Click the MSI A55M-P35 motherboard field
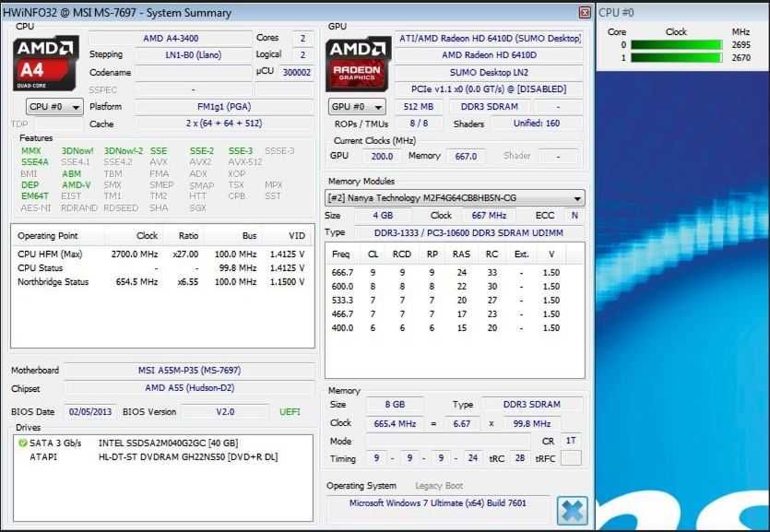 tap(190, 370)
